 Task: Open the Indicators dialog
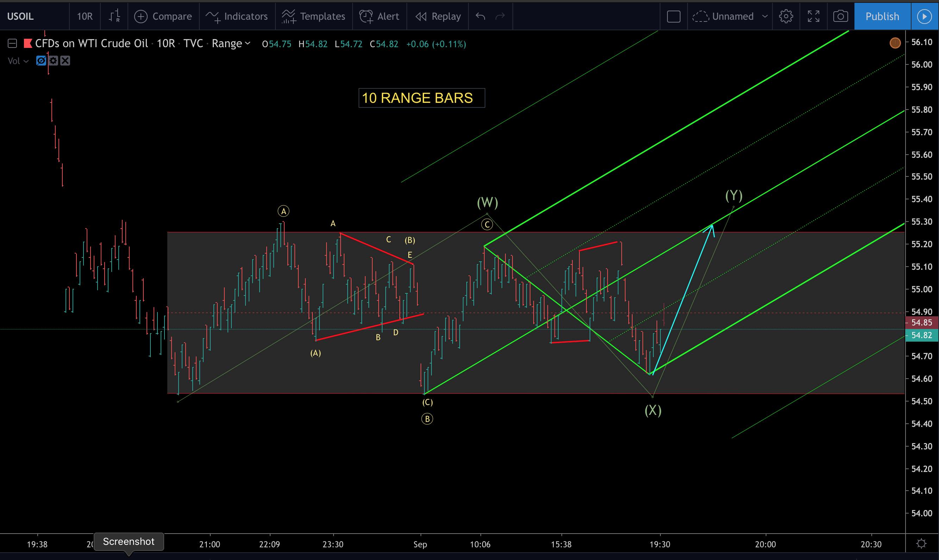coord(237,16)
